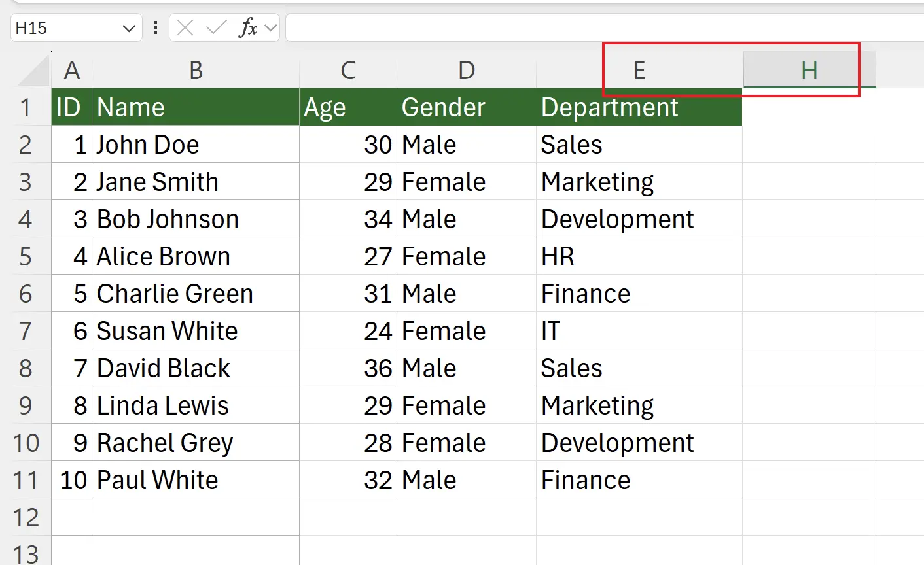
Task: Click the Cancel (X) icon in formula bar
Action: (185, 27)
